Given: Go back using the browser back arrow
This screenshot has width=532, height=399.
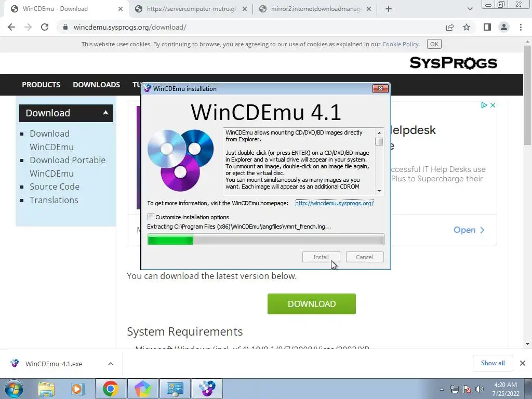Looking at the screenshot, I should point(11,27).
